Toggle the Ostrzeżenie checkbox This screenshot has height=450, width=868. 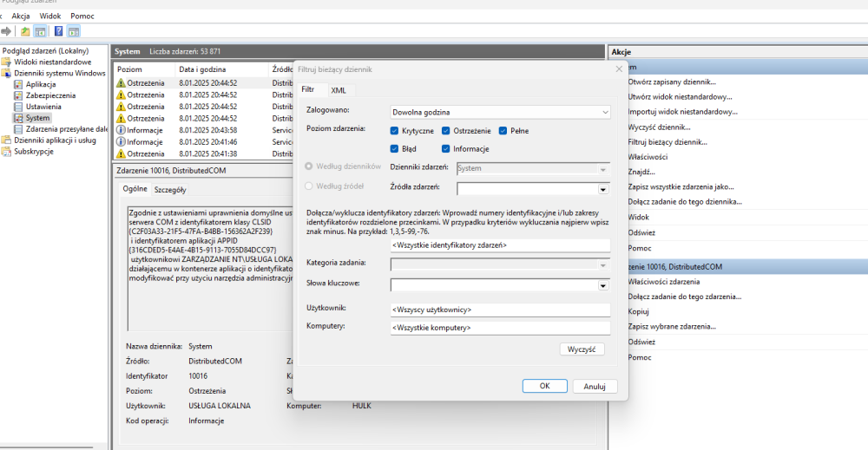tap(446, 131)
